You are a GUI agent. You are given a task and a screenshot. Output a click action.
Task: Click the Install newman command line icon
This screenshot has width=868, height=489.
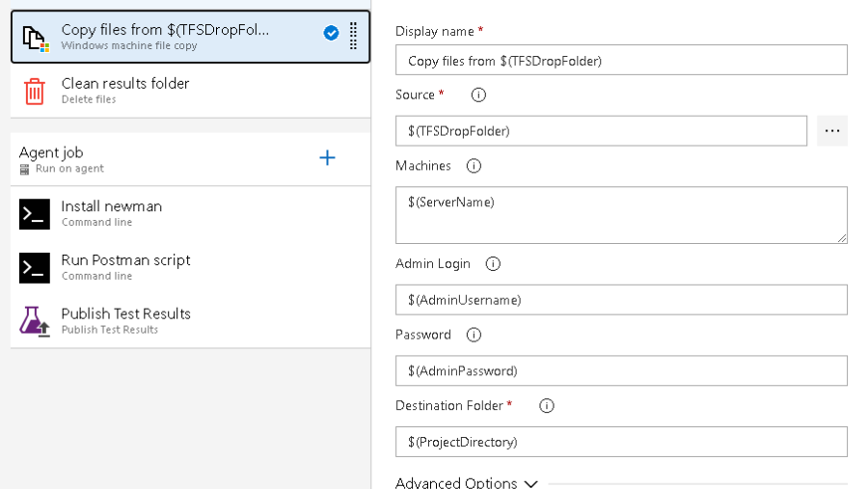35,214
